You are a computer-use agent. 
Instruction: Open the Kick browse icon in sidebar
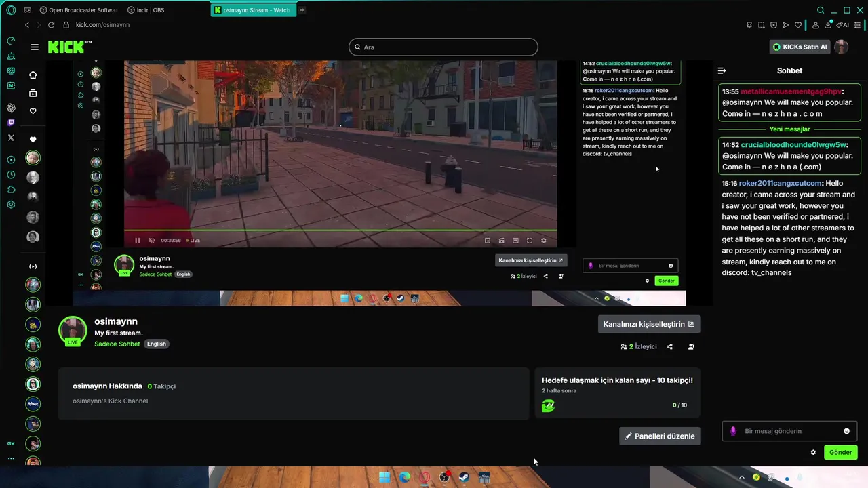point(33,93)
